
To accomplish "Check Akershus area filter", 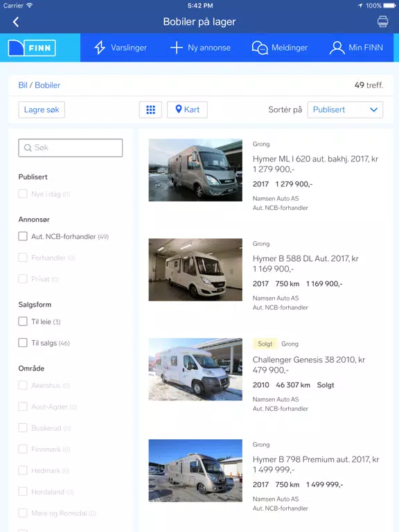I will tap(23, 385).
